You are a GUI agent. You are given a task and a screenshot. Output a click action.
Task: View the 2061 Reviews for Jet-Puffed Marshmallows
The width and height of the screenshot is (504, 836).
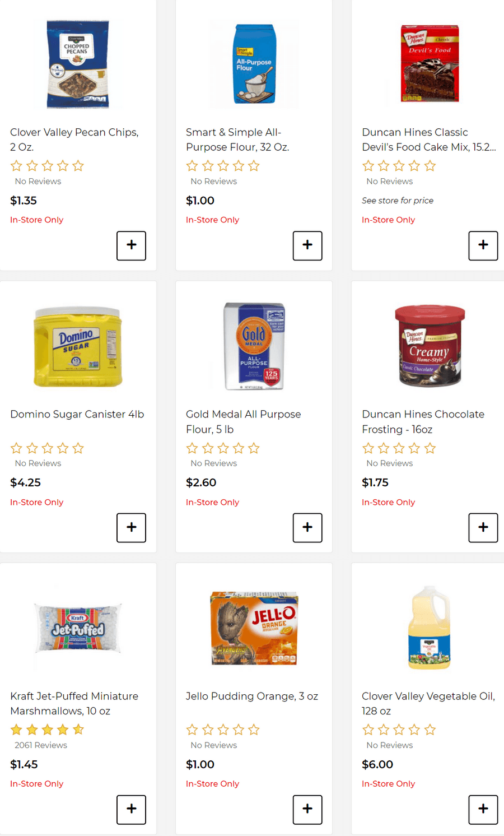point(41,745)
